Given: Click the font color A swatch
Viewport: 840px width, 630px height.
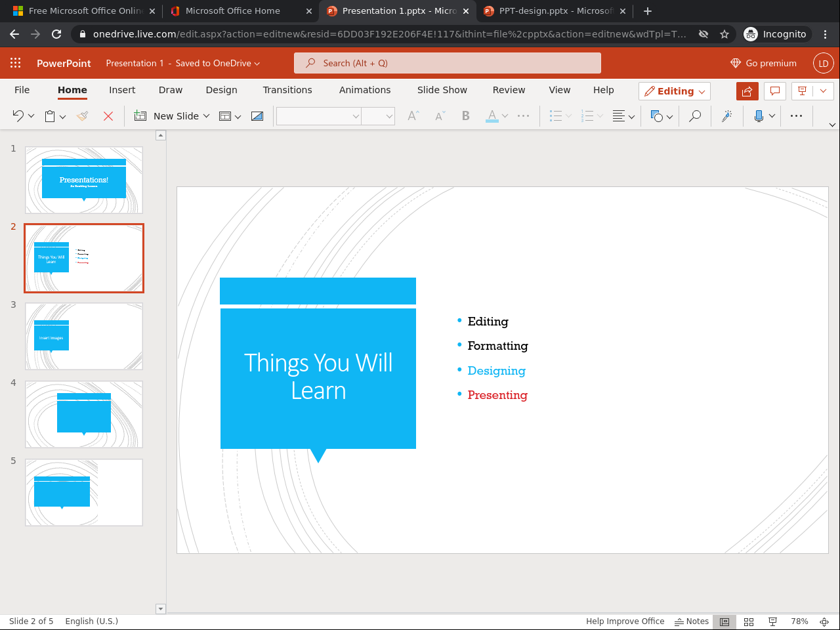Looking at the screenshot, I should pos(492,116).
